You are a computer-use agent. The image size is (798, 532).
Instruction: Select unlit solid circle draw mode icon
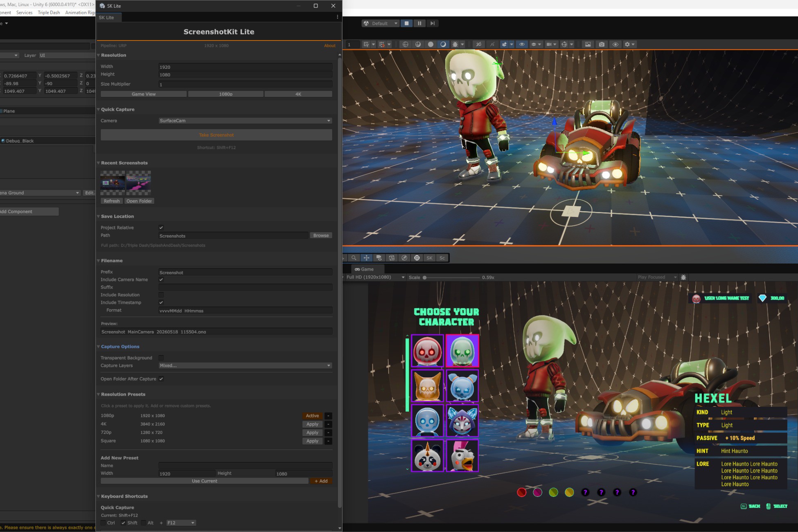click(x=431, y=44)
